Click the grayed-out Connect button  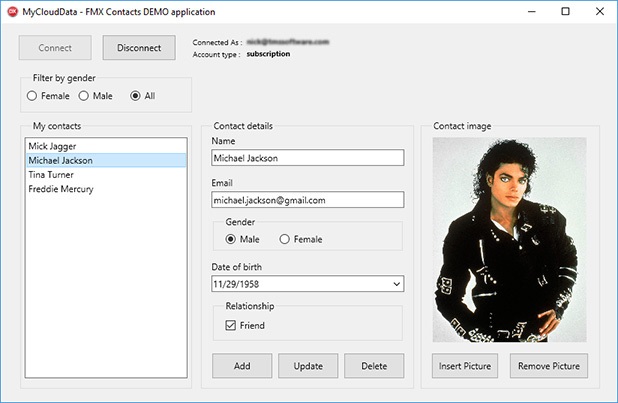(55, 48)
